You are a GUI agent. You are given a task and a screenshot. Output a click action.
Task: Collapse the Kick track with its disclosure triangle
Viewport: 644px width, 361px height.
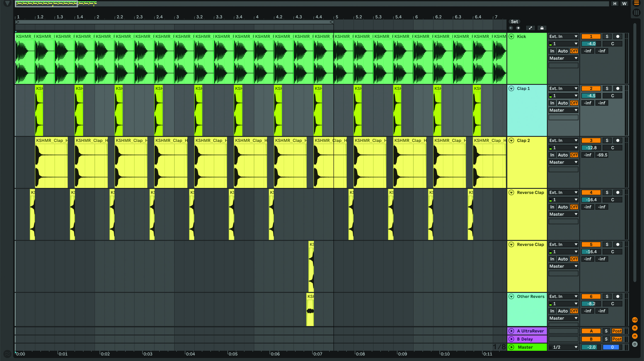coord(512,36)
